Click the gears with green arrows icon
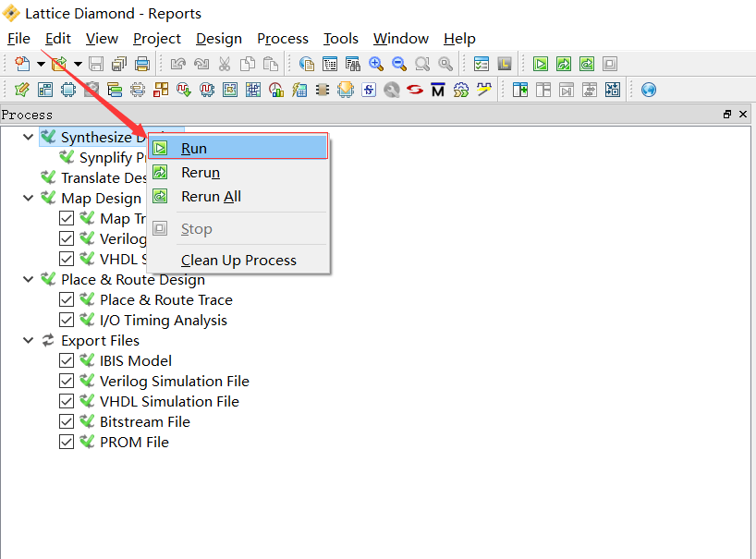The image size is (756, 559). pyautogui.click(x=461, y=90)
